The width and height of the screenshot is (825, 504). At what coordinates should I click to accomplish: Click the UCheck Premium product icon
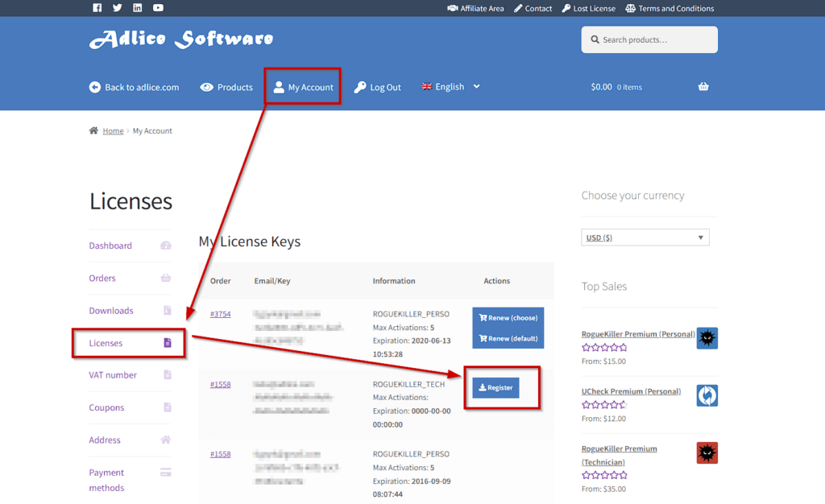click(707, 395)
